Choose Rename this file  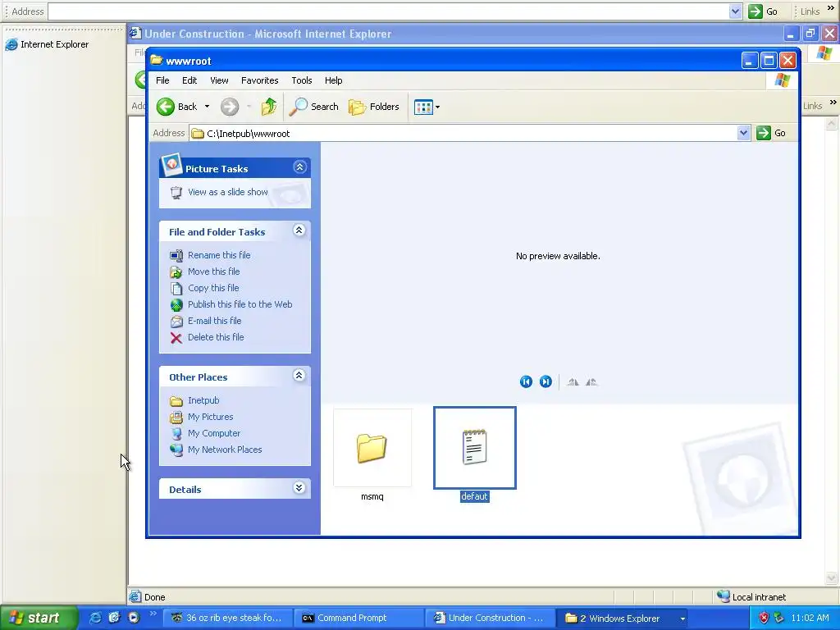click(x=219, y=255)
